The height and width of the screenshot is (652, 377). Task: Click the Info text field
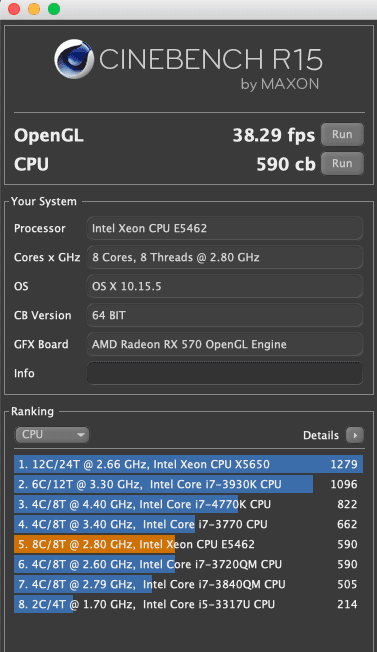(224, 373)
